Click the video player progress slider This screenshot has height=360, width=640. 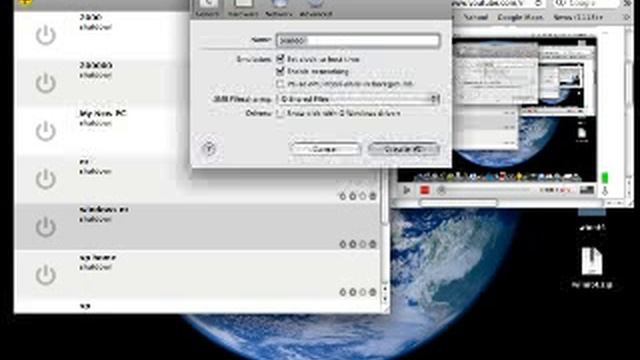pos(486,190)
